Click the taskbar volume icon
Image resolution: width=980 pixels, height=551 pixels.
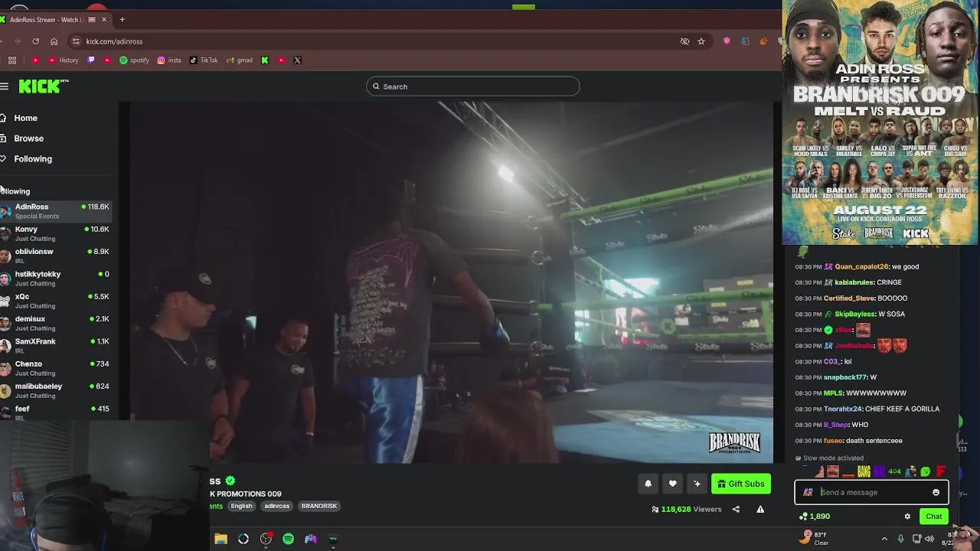click(x=929, y=539)
